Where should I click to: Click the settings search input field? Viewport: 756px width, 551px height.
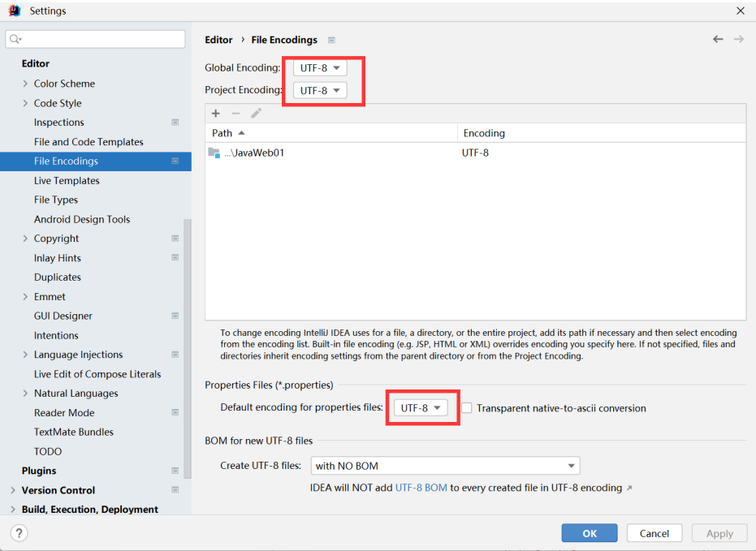point(96,39)
